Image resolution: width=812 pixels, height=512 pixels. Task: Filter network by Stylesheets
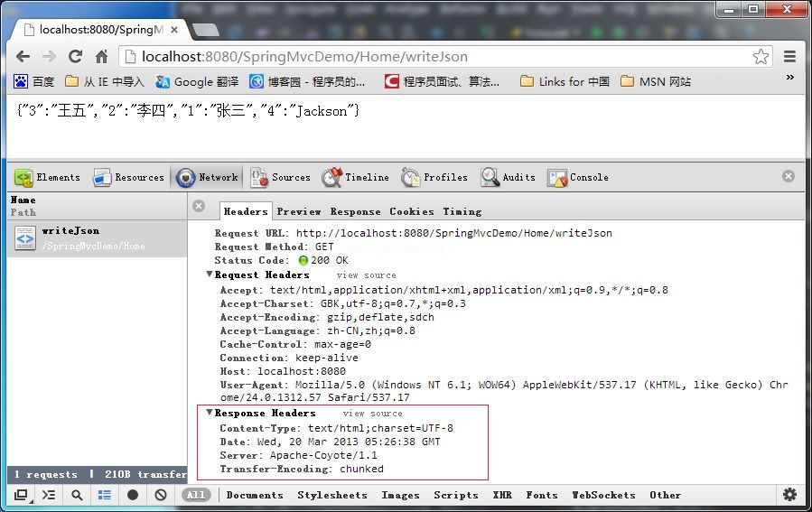332,495
